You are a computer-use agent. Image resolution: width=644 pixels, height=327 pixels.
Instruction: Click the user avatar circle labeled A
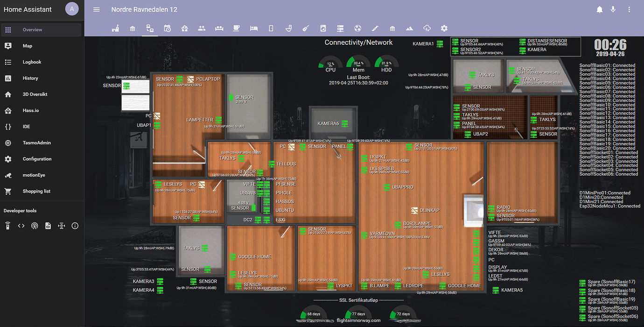(x=72, y=9)
